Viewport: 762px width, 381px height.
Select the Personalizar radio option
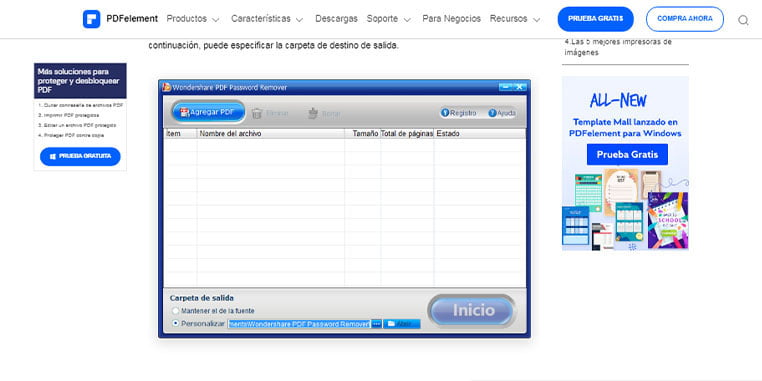[175, 323]
